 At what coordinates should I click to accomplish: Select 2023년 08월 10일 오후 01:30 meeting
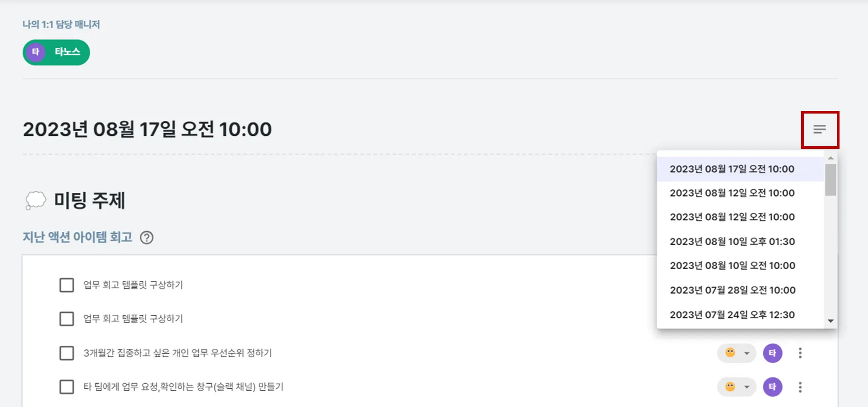pos(732,242)
